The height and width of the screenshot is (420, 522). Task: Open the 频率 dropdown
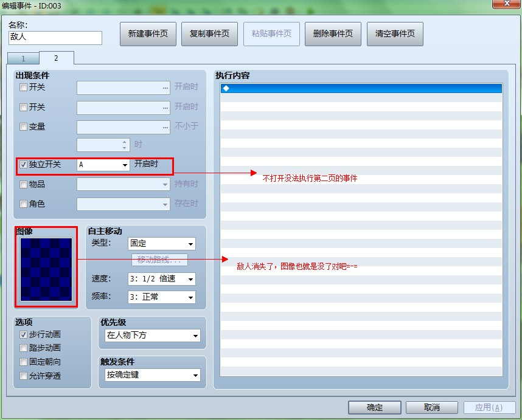click(x=162, y=297)
